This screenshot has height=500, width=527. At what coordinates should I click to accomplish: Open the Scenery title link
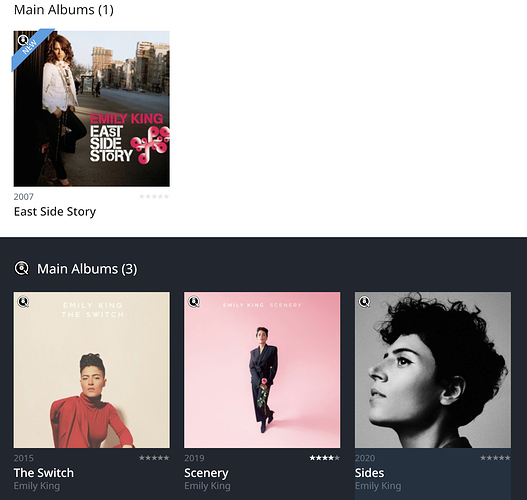(x=206, y=473)
